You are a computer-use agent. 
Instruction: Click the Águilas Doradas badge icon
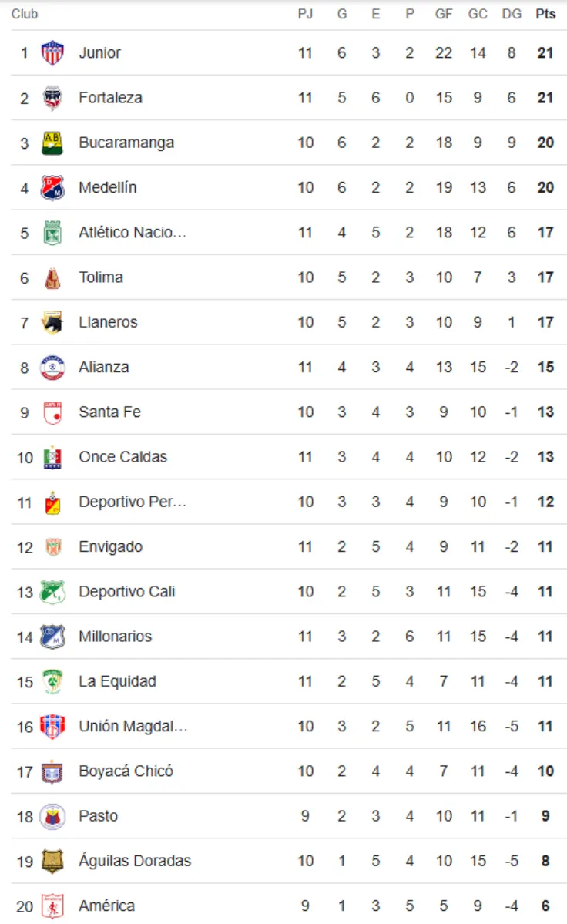click(52, 861)
